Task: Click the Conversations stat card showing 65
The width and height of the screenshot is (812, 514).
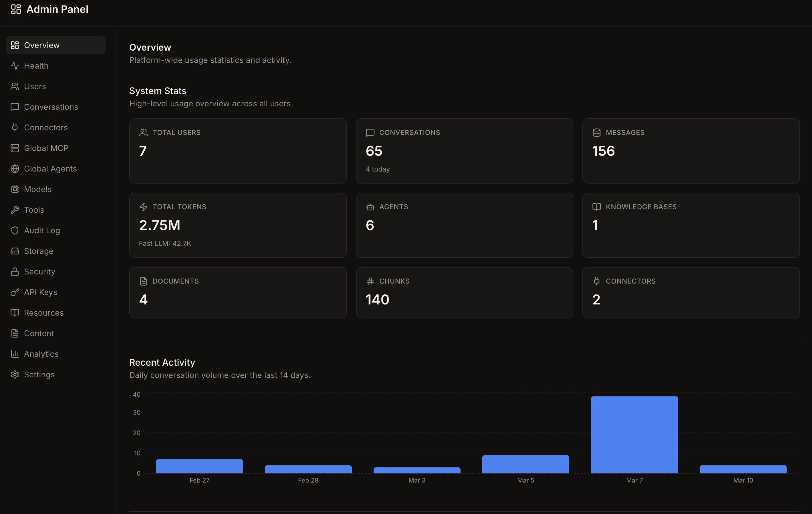Action: tap(464, 151)
